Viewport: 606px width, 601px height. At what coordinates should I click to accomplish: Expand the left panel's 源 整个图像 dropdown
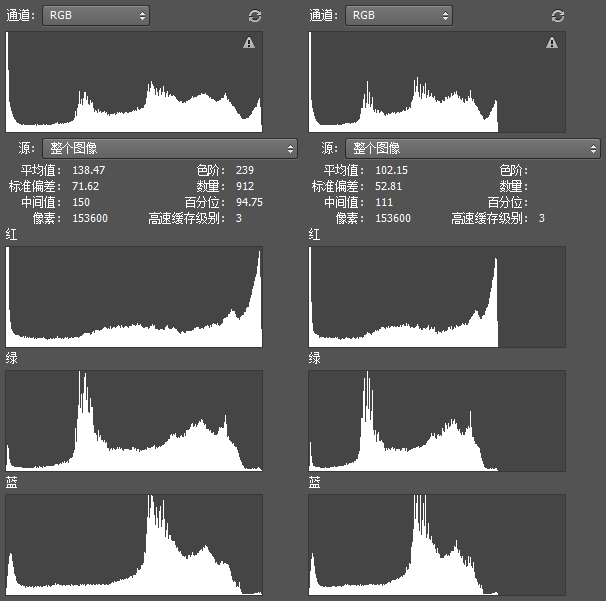click(169, 148)
